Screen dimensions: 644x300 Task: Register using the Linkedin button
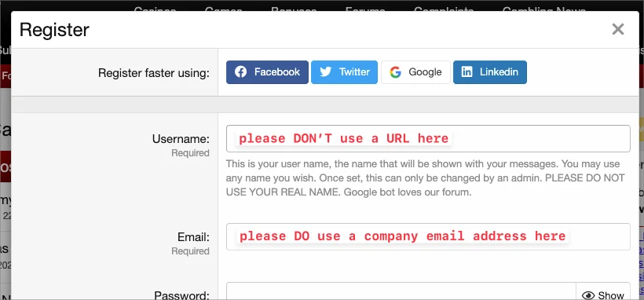coord(489,72)
